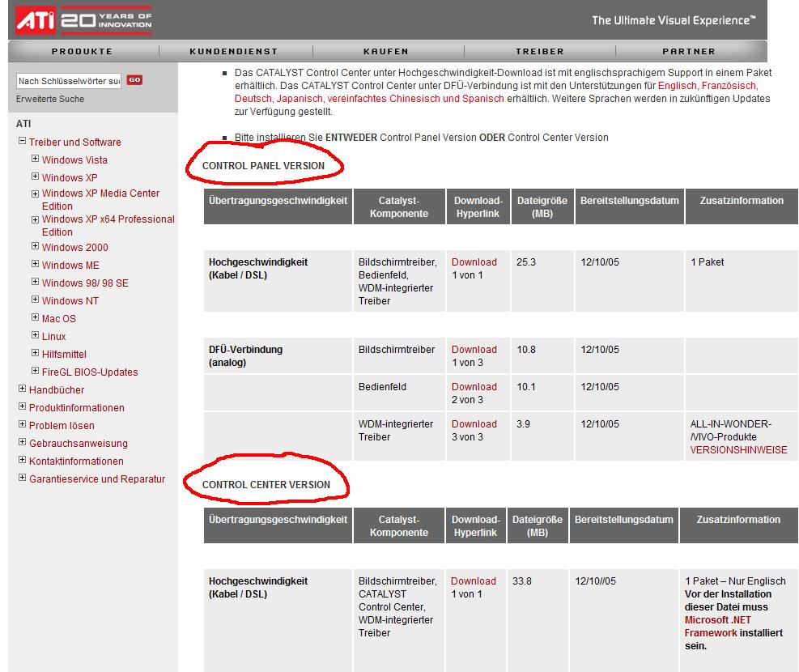Open Windows XP x64 Professional Edition link
799x672 pixels.
pos(108,226)
